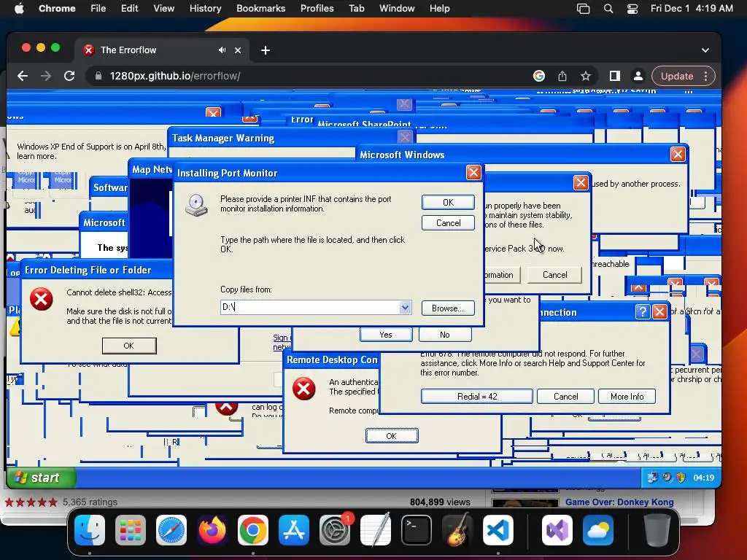
Task: Open the View menu
Action: (163, 8)
